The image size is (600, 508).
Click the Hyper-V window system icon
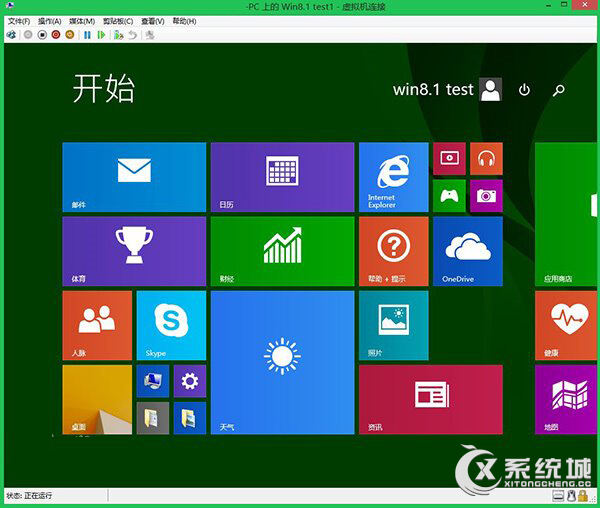coord(10,6)
